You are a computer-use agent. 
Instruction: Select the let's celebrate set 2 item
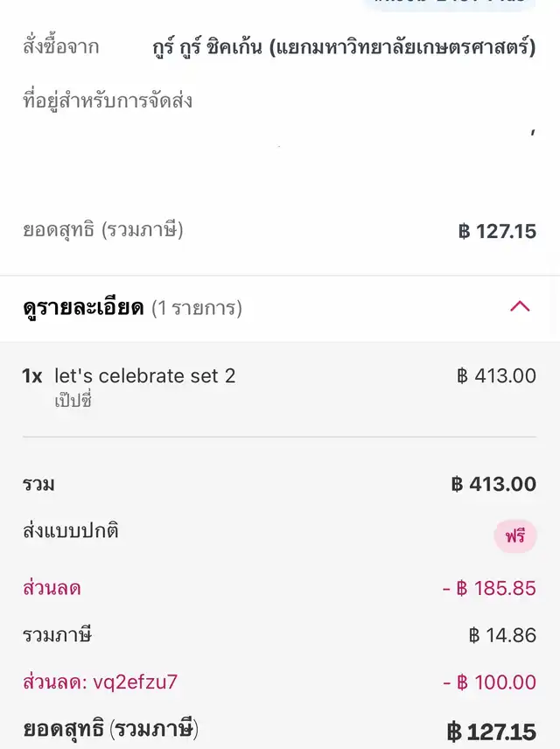pos(145,376)
